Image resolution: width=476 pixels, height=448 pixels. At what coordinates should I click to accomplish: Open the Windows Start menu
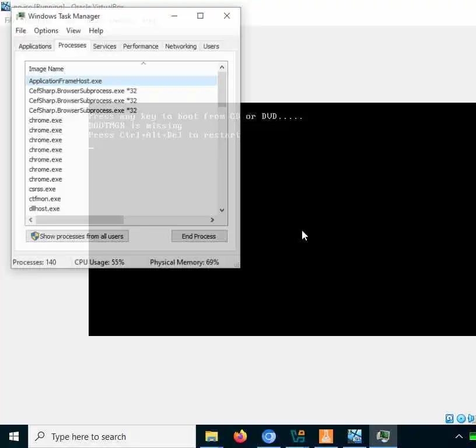click(x=14, y=436)
